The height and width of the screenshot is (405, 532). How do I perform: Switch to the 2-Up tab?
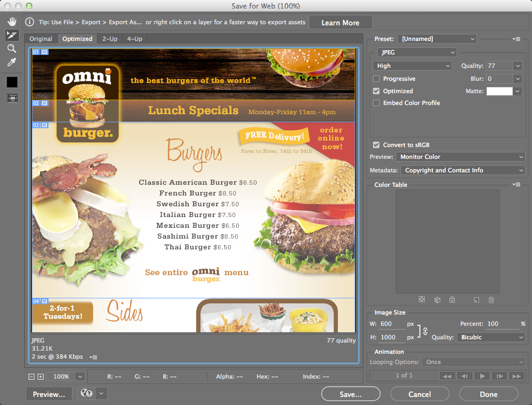tap(110, 39)
